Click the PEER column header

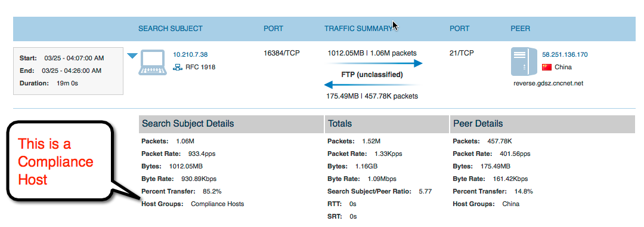[521, 29]
